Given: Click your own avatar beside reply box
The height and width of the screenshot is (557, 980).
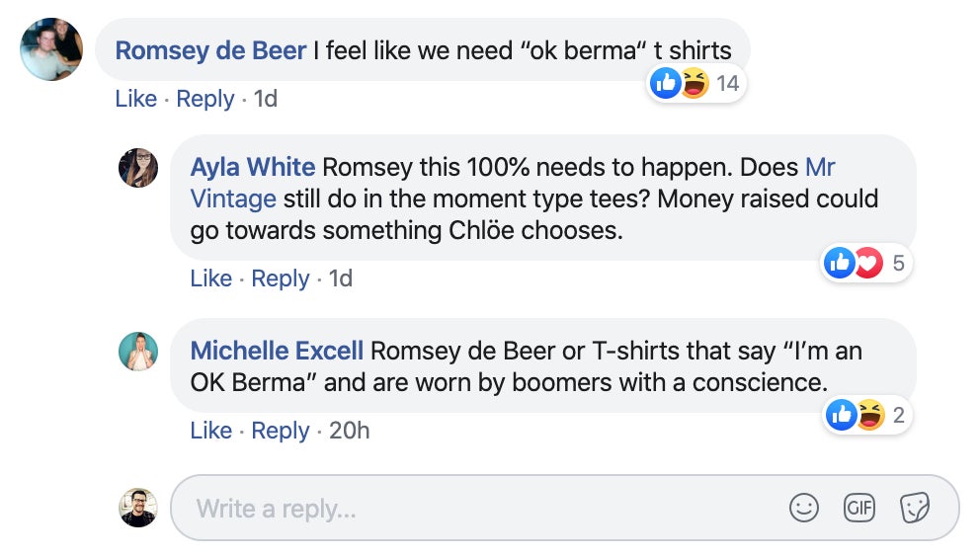Looking at the screenshot, I should pyautogui.click(x=138, y=508).
